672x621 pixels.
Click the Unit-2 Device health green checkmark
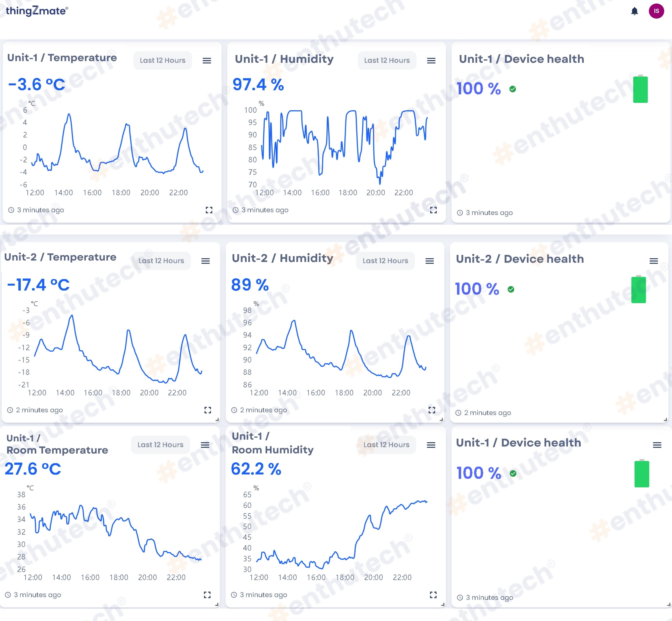511,289
